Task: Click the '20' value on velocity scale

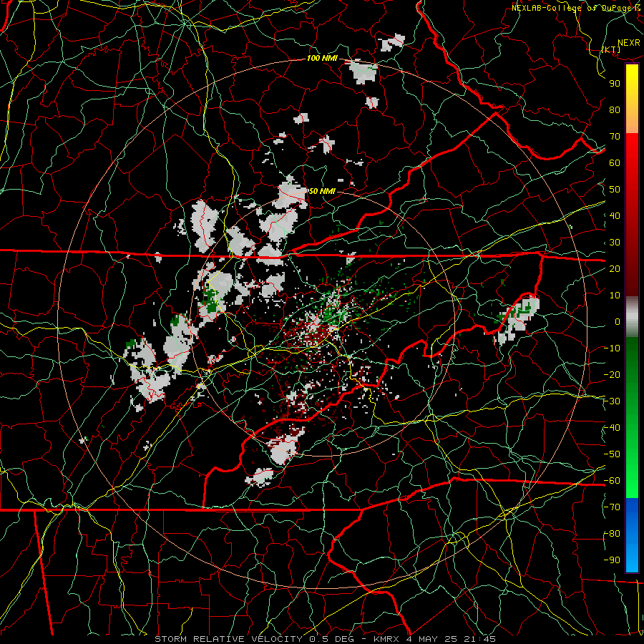Action: click(x=615, y=269)
